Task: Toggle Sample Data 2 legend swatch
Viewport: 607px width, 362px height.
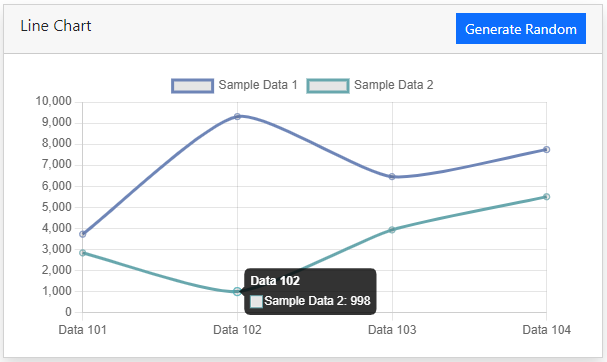Action: click(x=328, y=86)
